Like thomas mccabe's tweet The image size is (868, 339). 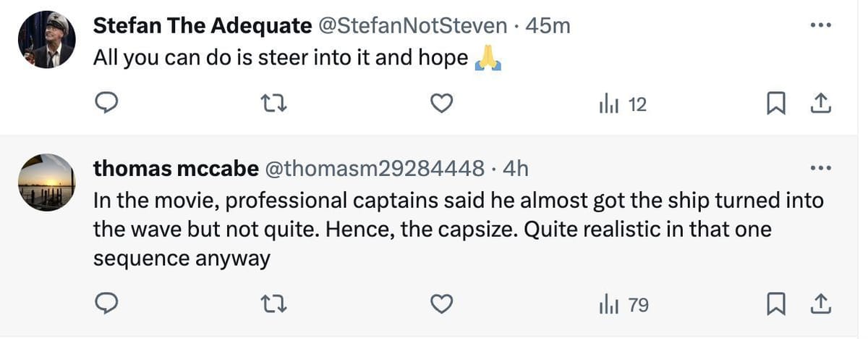click(441, 305)
